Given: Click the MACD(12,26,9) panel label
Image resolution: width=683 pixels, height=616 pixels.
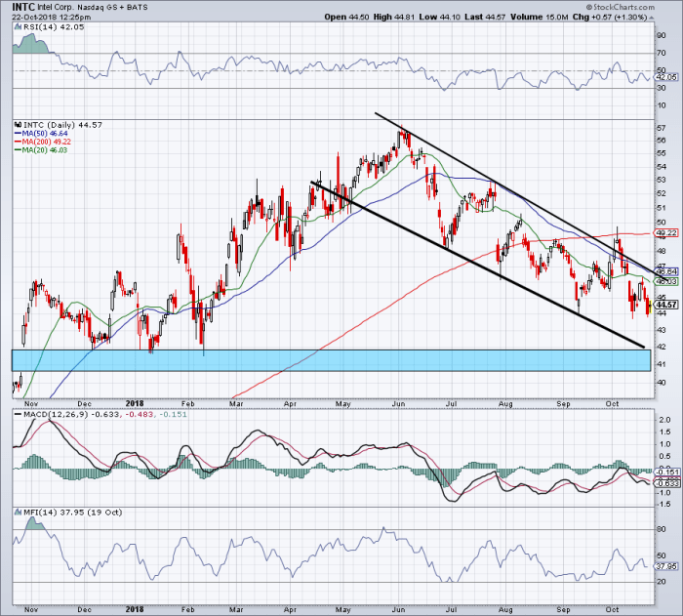Looking at the screenshot, I should point(56,414).
